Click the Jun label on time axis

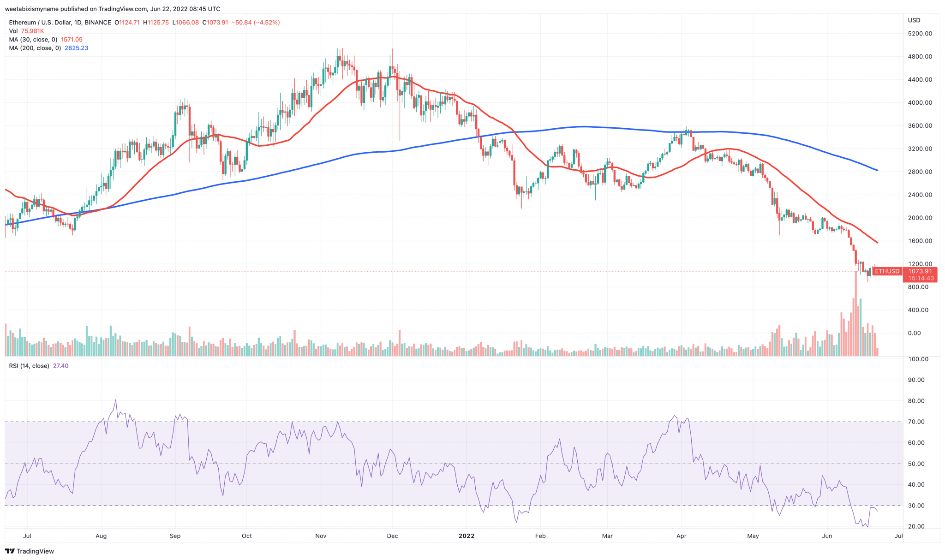827,536
